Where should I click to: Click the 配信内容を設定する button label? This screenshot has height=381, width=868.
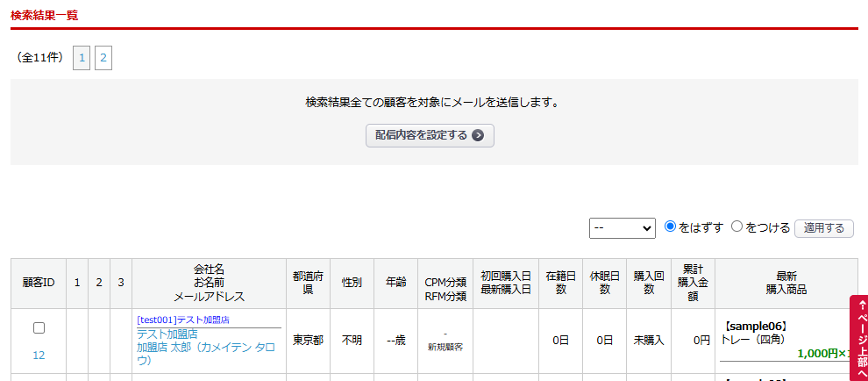coord(421,135)
